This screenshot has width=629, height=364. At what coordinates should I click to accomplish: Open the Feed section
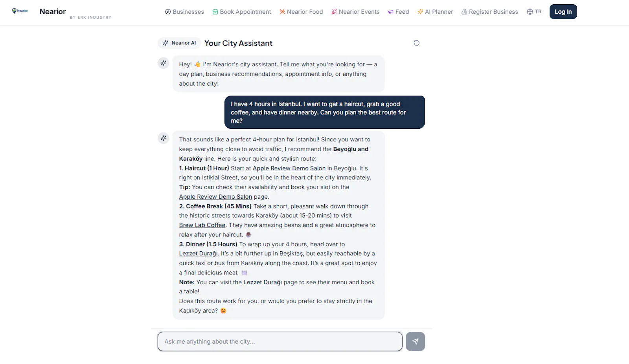[x=398, y=12]
